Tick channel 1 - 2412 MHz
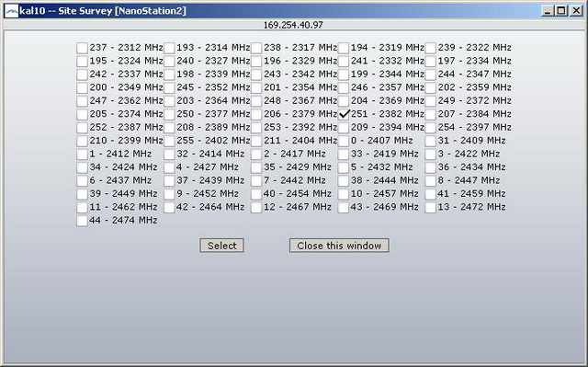This screenshot has height=367, width=588. pyautogui.click(x=82, y=155)
